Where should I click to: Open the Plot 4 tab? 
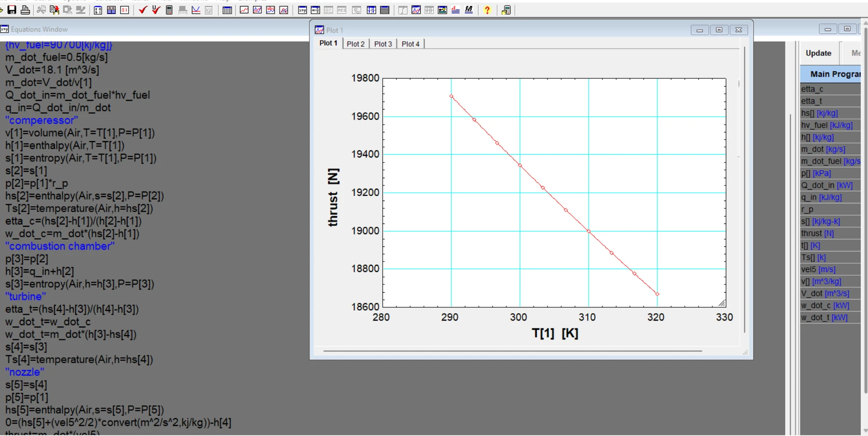[411, 44]
